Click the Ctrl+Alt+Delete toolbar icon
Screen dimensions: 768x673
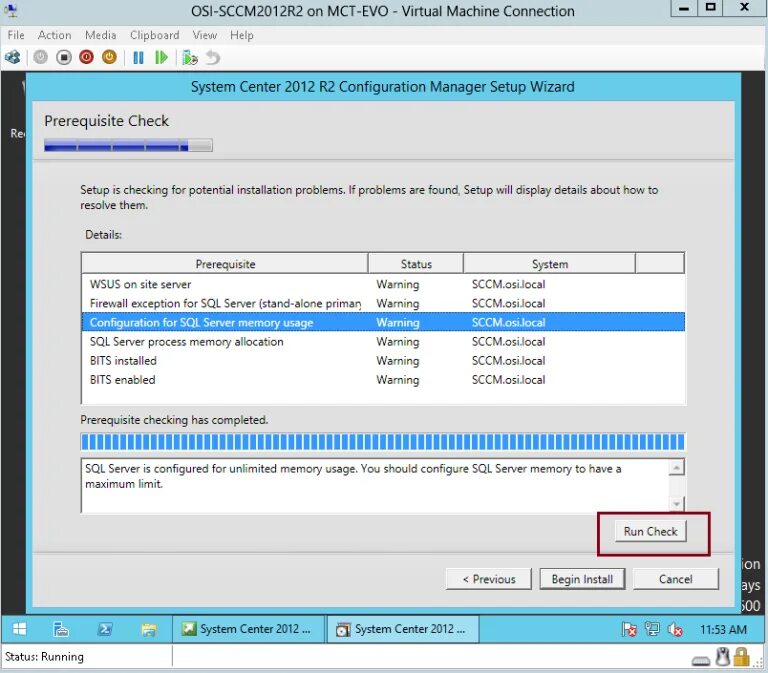(x=12, y=57)
